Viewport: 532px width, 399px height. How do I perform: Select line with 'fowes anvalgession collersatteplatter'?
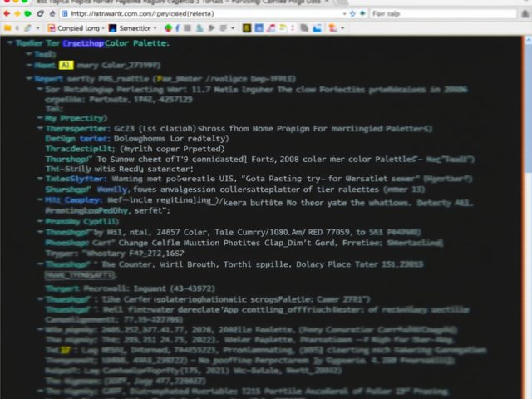point(234,190)
